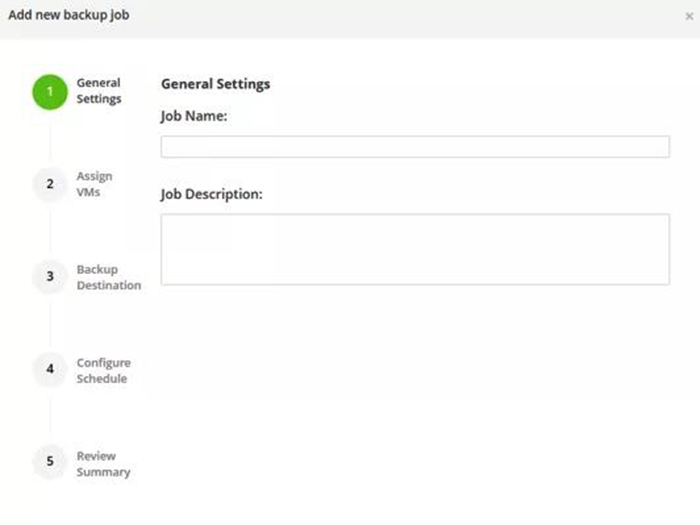Click the connector line between steps 3 and 4
Screen dimensions: 700x525
coord(50,325)
